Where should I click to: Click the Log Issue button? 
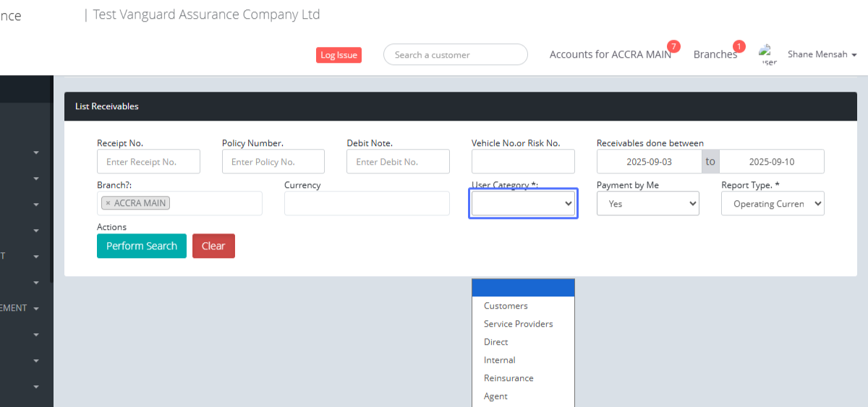339,55
